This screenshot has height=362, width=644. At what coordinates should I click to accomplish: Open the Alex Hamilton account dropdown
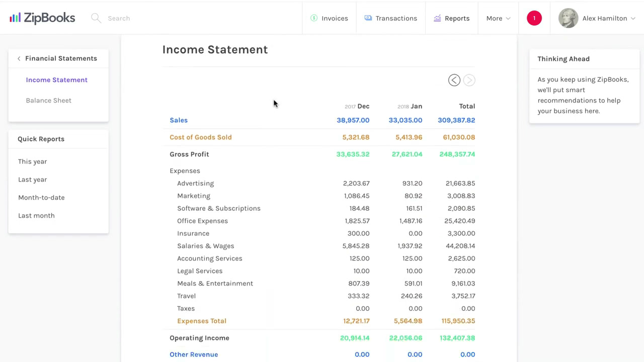(x=609, y=18)
